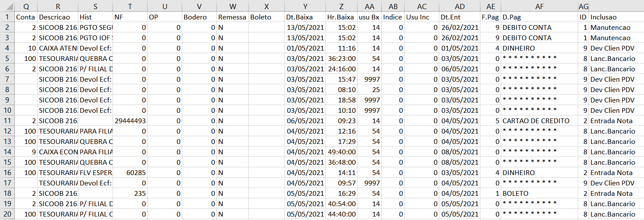Select column AF header

[539, 6]
